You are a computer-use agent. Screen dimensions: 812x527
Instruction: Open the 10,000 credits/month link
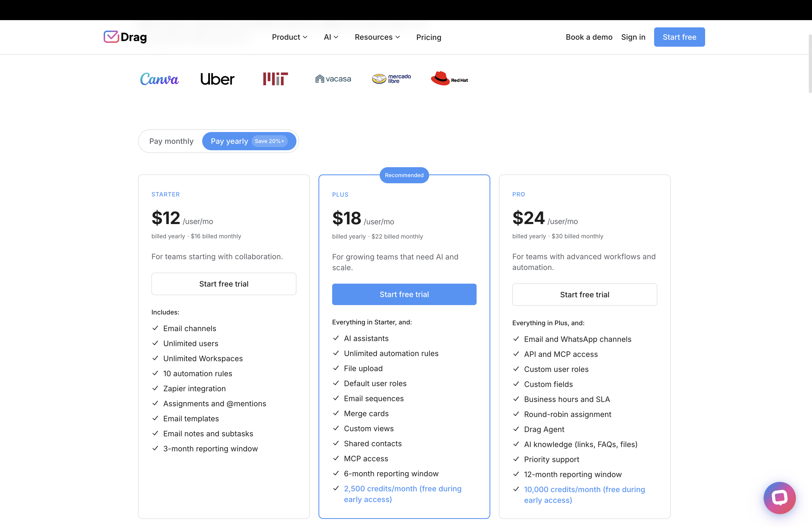tap(585, 495)
